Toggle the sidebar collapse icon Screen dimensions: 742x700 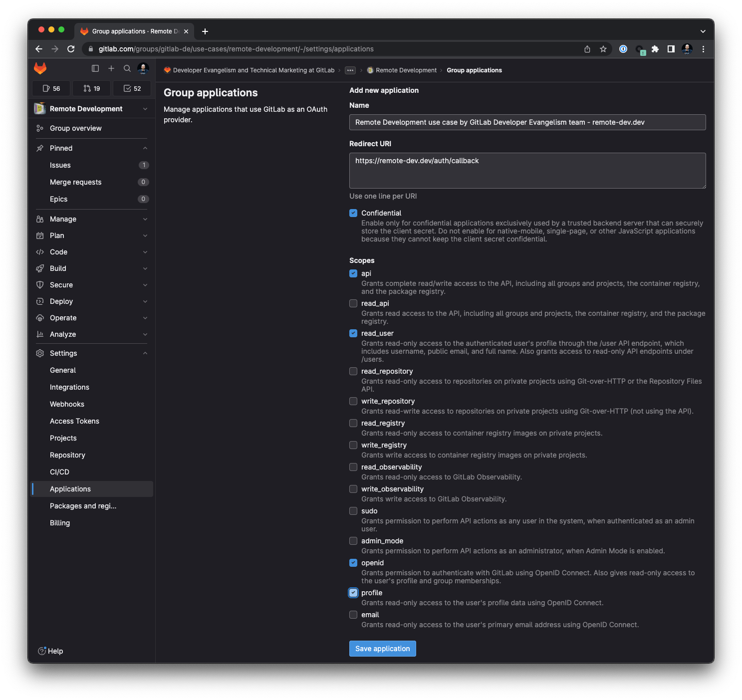[x=95, y=68]
